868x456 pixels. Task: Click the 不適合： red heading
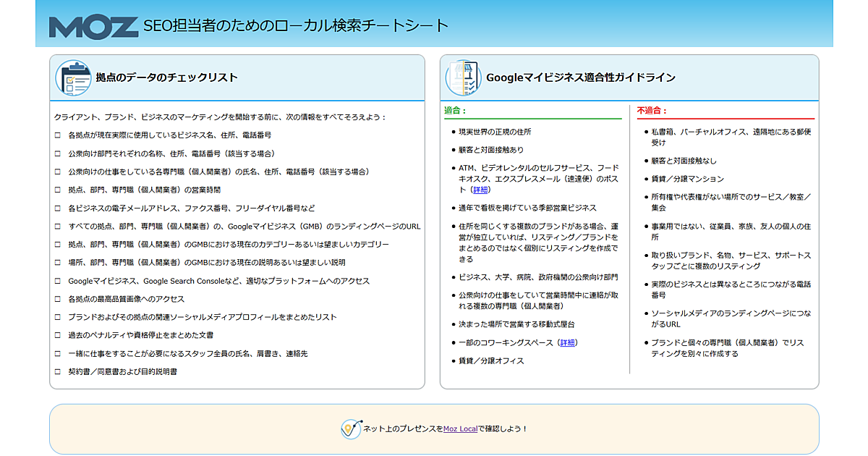(x=652, y=111)
